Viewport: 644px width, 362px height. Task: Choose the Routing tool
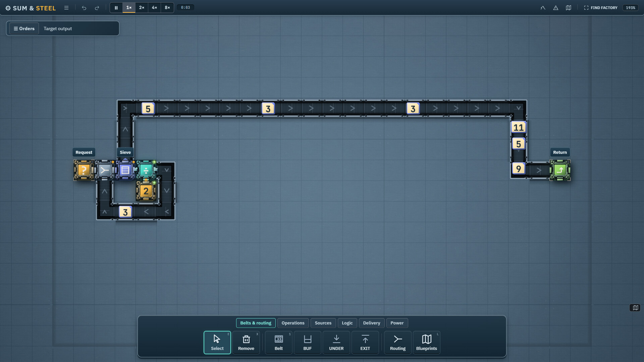(x=398, y=342)
